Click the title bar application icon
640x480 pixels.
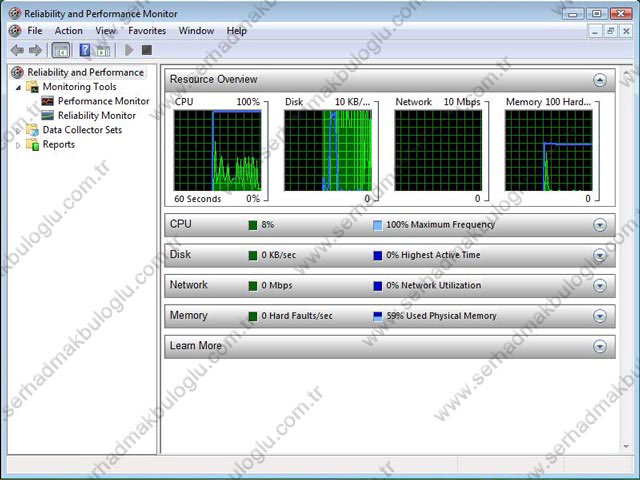[15, 13]
